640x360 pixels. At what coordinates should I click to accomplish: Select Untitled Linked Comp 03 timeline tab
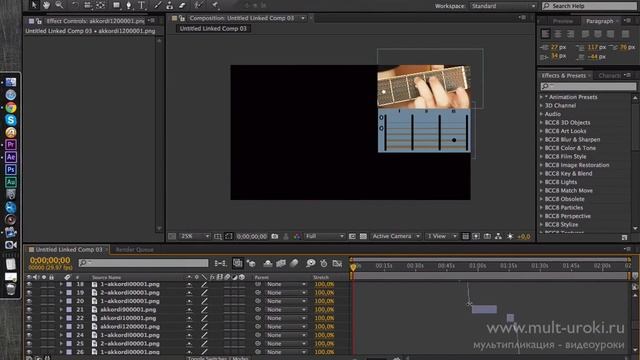[x=68, y=249]
